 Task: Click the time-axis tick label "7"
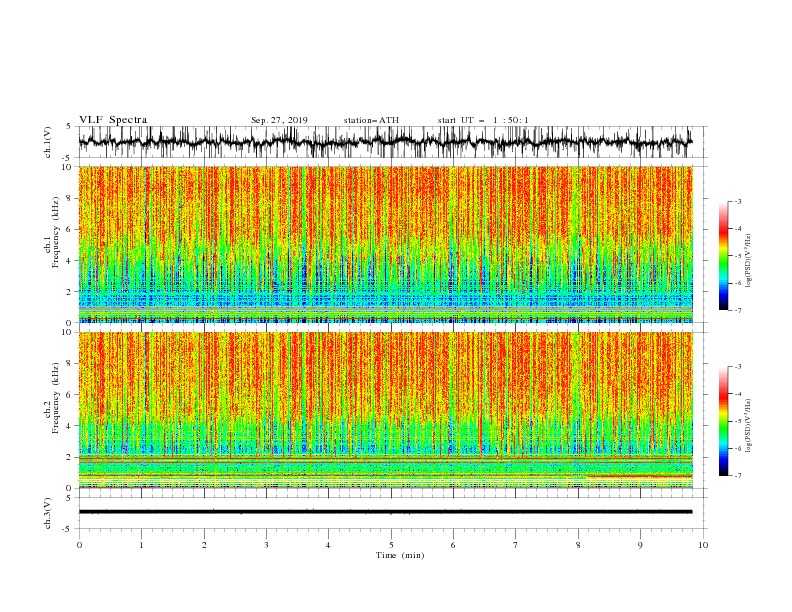point(516,545)
